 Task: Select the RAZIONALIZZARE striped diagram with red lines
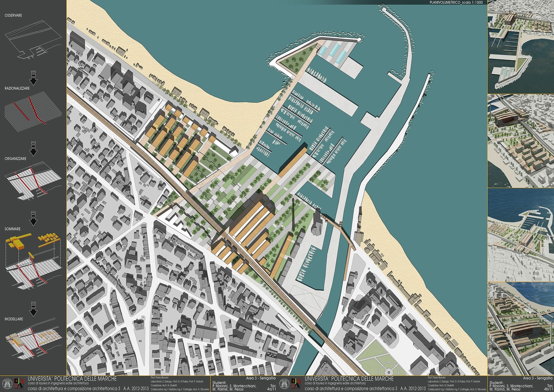point(33,112)
